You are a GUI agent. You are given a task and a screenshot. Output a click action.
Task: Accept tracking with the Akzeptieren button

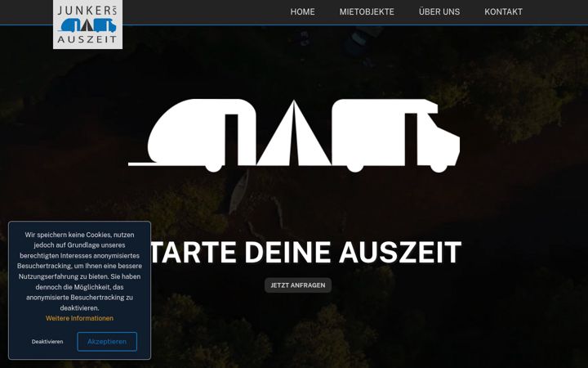107,342
